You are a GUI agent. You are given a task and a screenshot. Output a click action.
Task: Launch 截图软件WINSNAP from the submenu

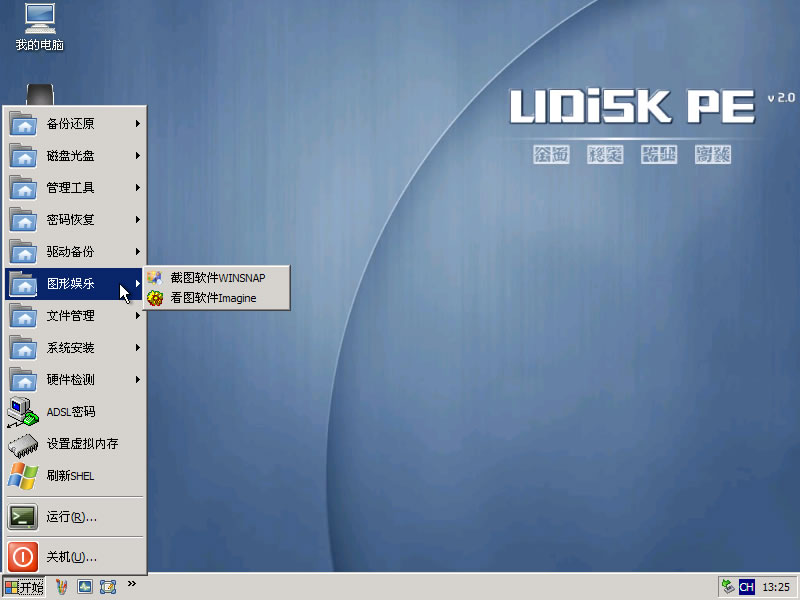pyautogui.click(x=217, y=278)
